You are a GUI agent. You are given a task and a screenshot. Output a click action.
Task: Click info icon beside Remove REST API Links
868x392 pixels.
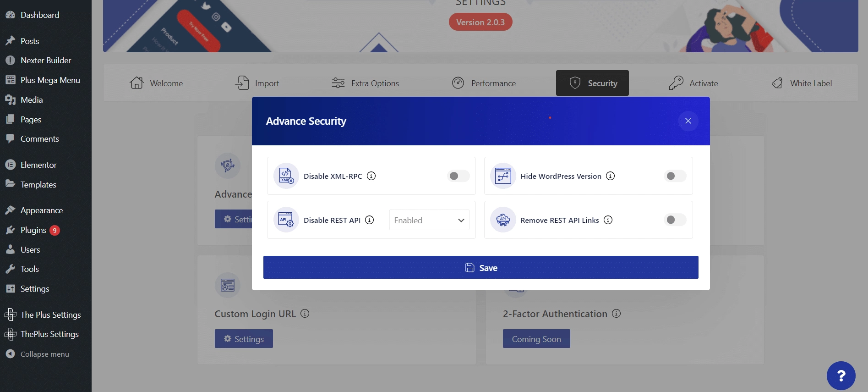(x=608, y=220)
